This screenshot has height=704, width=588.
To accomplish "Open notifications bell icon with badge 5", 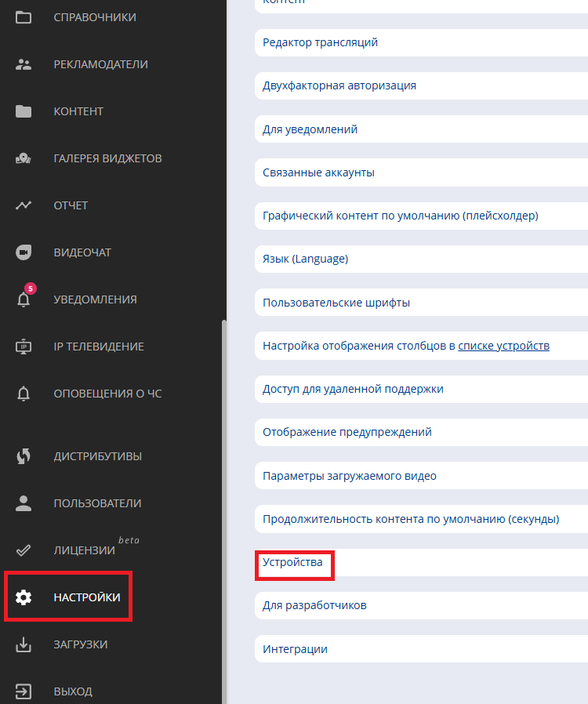I will tap(24, 299).
